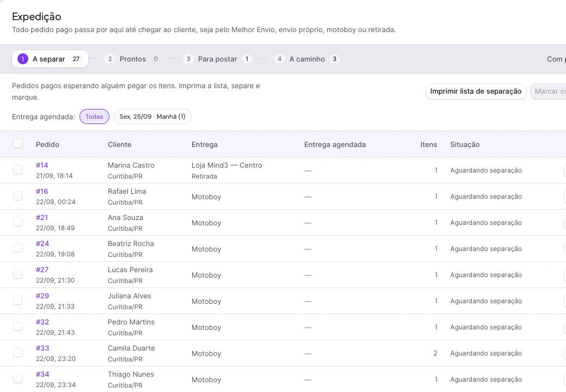Go to the Para postar step tab
This screenshot has width=566, height=392.
(x=217, y=59)
